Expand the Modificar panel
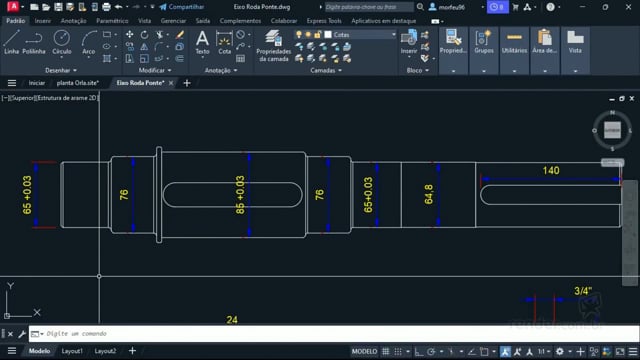The height and width of the screenshot is (360, 640). point(155,70)
